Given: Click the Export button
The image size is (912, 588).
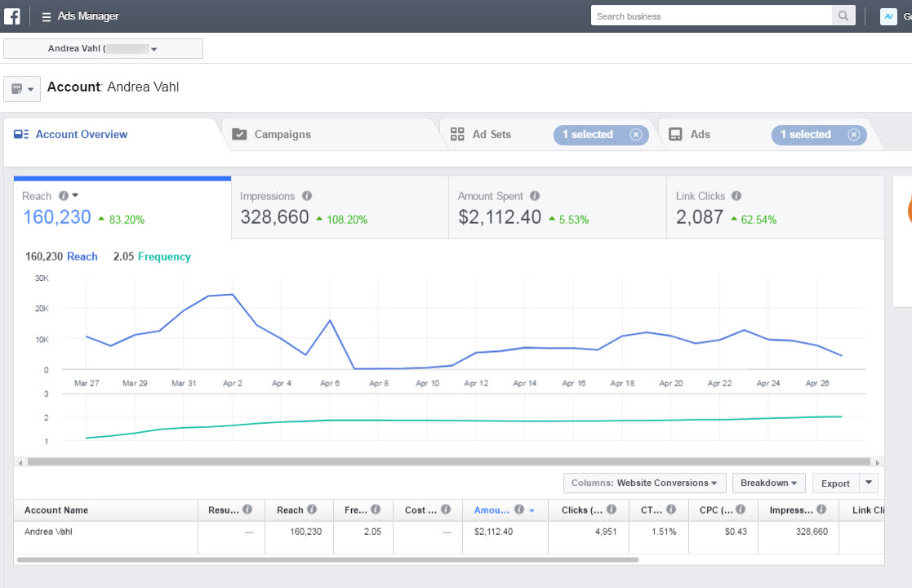Looking at the screenshot, I should [x=835, y=483].
